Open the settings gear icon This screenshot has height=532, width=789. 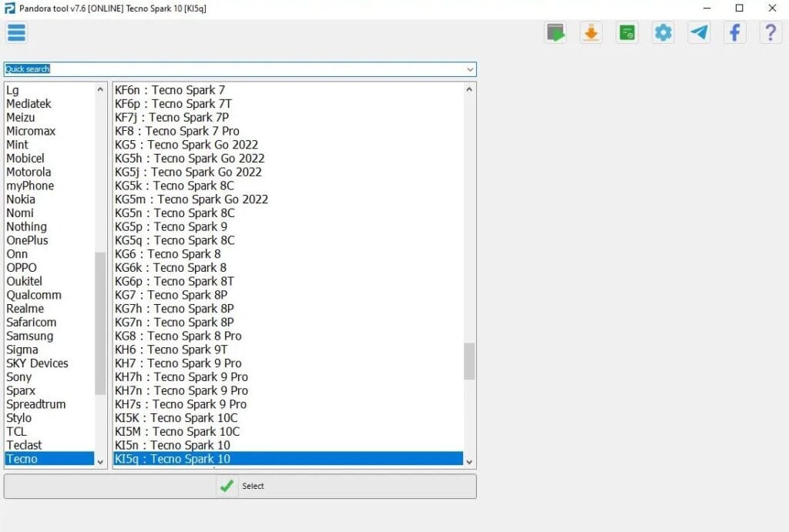pyautogui.click(x=663, y=32)
